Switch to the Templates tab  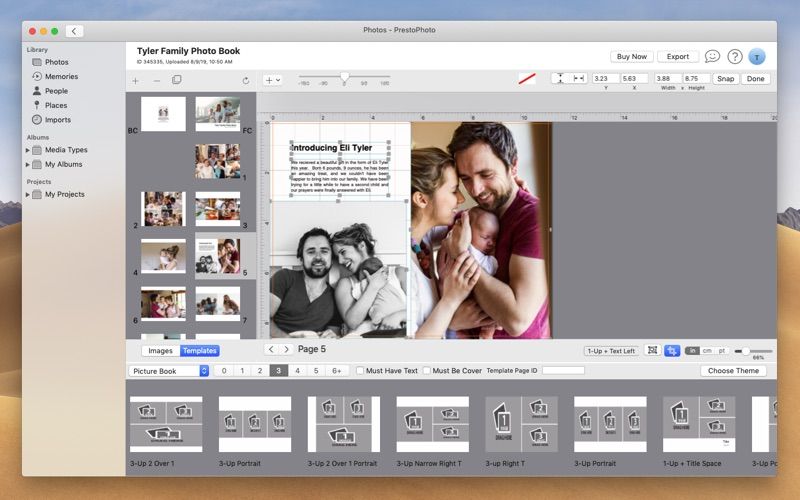click(x=199, y=351)
